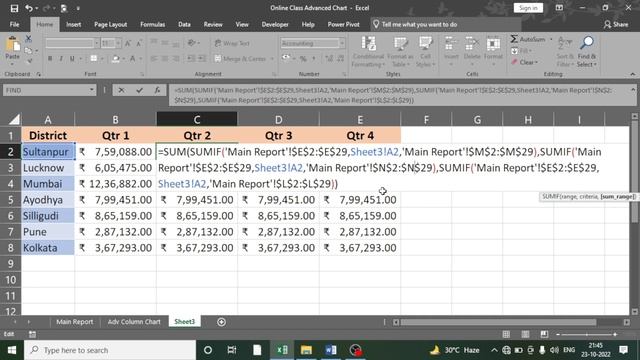Click the Ribbon Display Options icon
The height and width of the screenshot is (360, 640).
pos(559,8)
